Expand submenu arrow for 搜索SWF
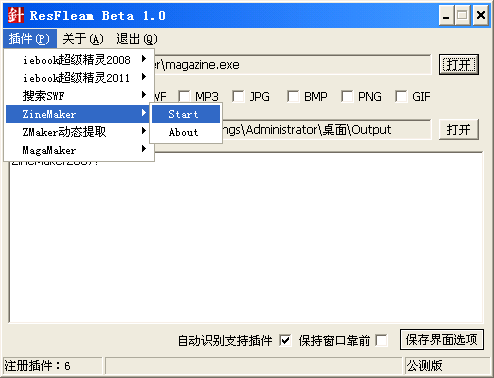 pos(144,95)
